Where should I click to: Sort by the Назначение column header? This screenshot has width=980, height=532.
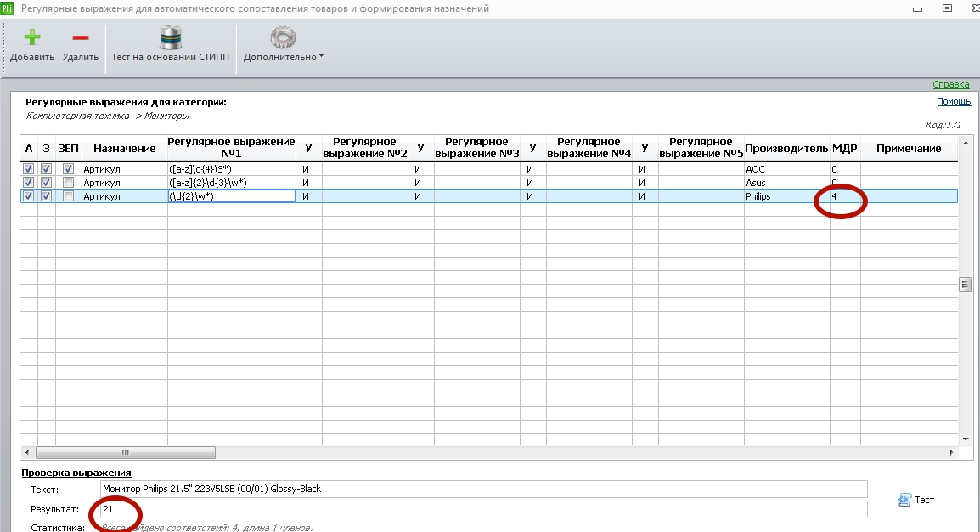click(124, 148)
